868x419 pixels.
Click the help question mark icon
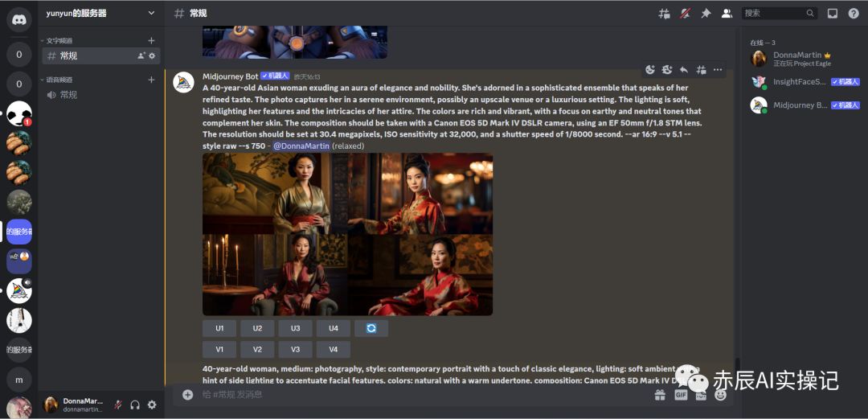(854, 14)
